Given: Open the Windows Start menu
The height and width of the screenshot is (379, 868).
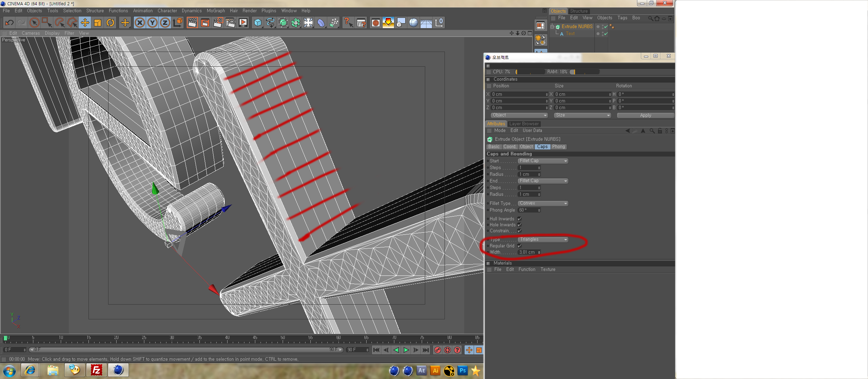Looking at the screenshot, I should point(9,371).
